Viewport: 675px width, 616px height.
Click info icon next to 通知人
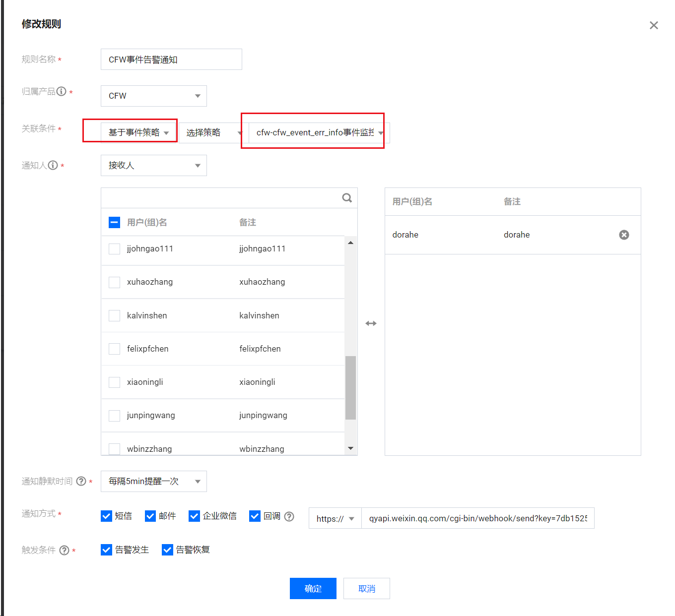pos(53,165)
